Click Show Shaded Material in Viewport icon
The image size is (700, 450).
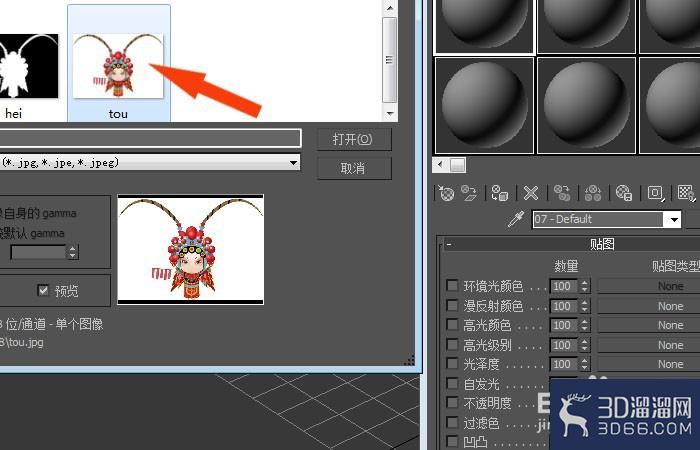(x=686, y=193)
